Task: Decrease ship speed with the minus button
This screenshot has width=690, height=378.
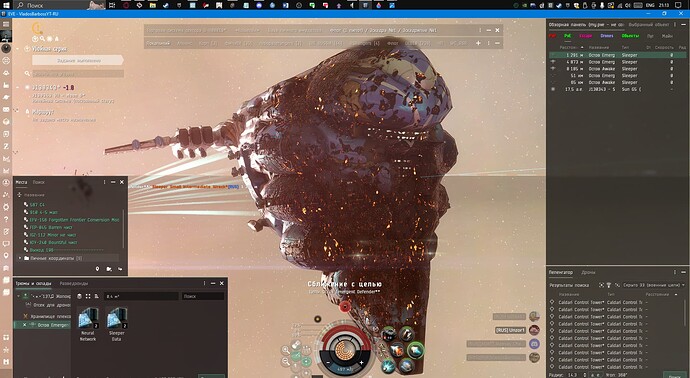Action: click(x=328, y=363)
